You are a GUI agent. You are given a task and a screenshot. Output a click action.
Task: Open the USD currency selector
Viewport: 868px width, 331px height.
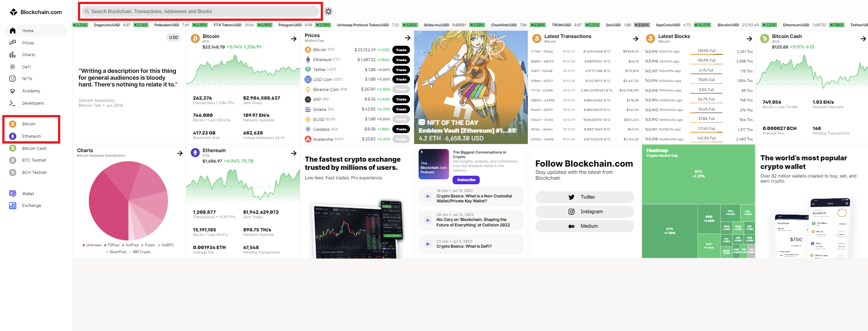point(174,38)
